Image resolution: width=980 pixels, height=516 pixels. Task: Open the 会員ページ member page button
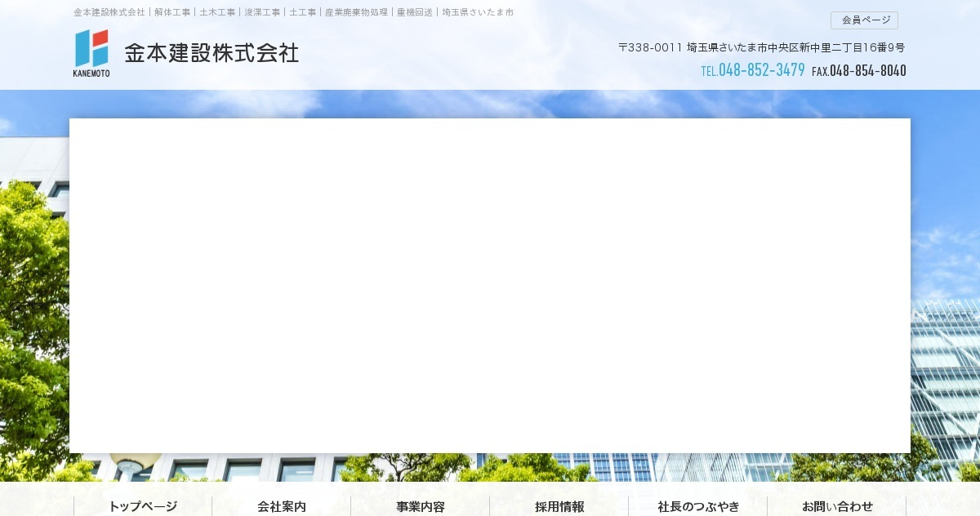(x=864, y=20)
